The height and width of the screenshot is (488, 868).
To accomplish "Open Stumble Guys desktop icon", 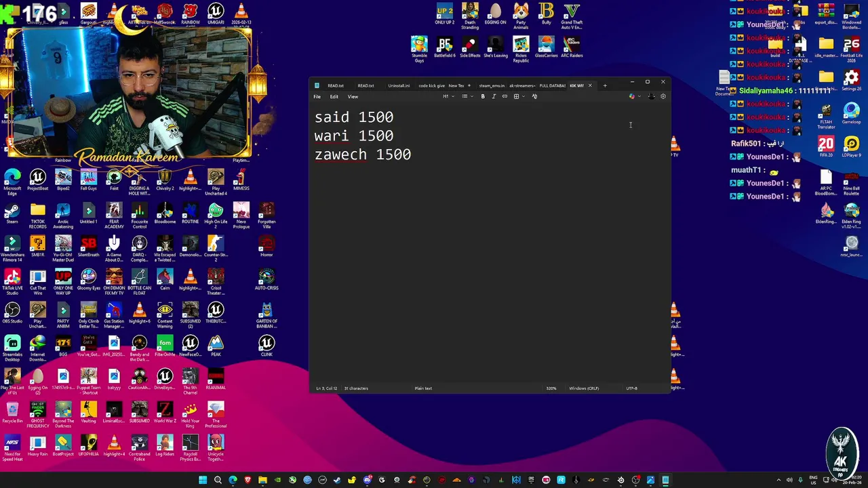I will [419, 49].
